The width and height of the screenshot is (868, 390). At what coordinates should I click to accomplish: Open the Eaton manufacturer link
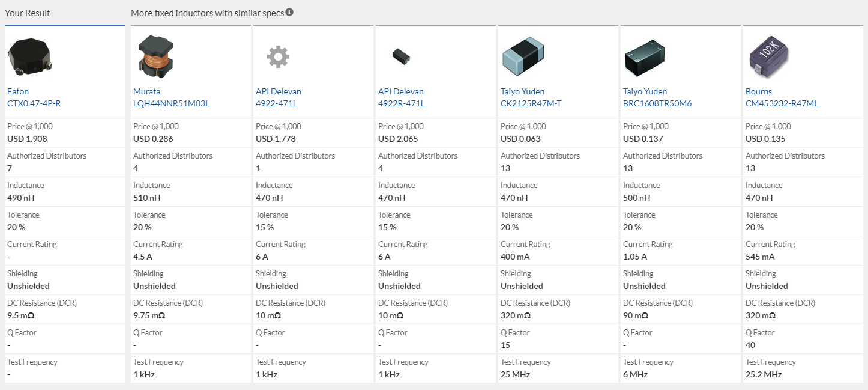[18, 91]
